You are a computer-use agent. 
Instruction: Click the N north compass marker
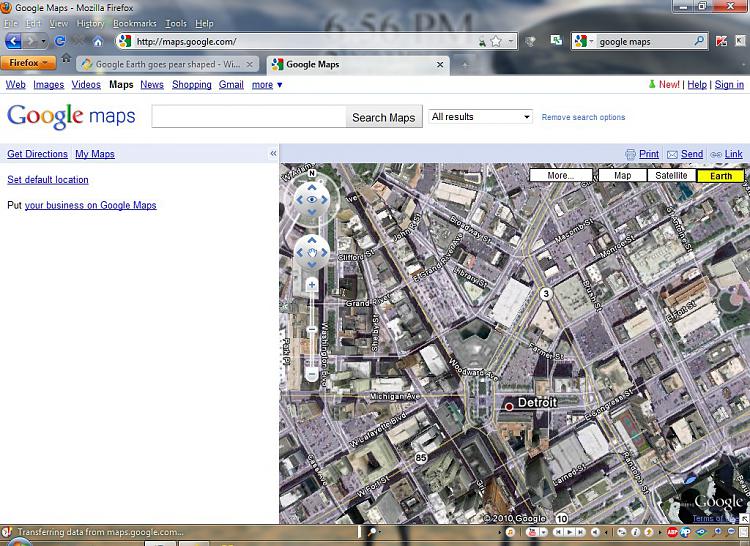312,173
